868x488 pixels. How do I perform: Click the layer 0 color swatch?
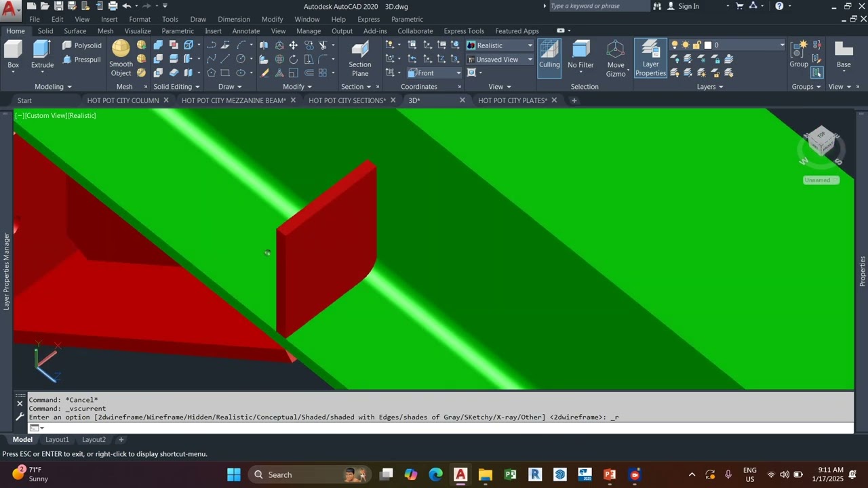tap(708, 45)
